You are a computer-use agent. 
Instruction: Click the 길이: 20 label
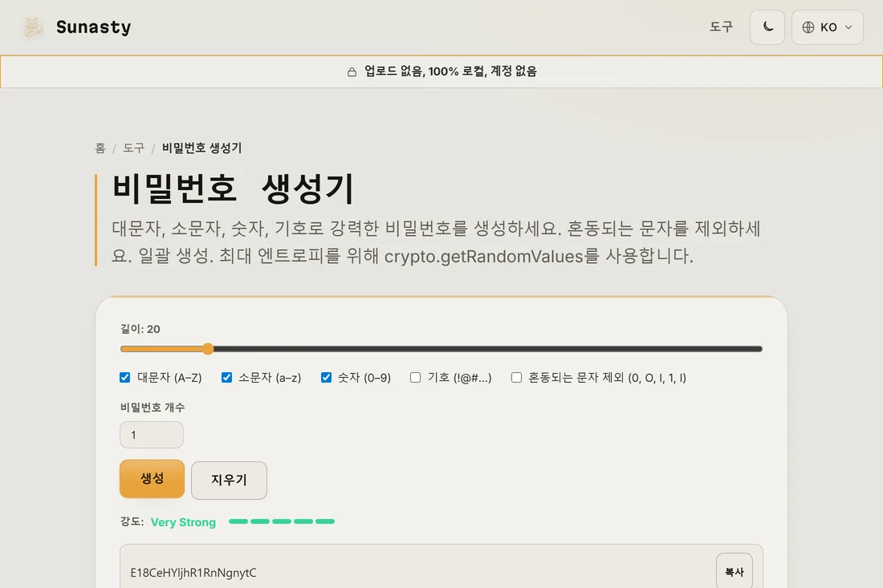(140, 329)
